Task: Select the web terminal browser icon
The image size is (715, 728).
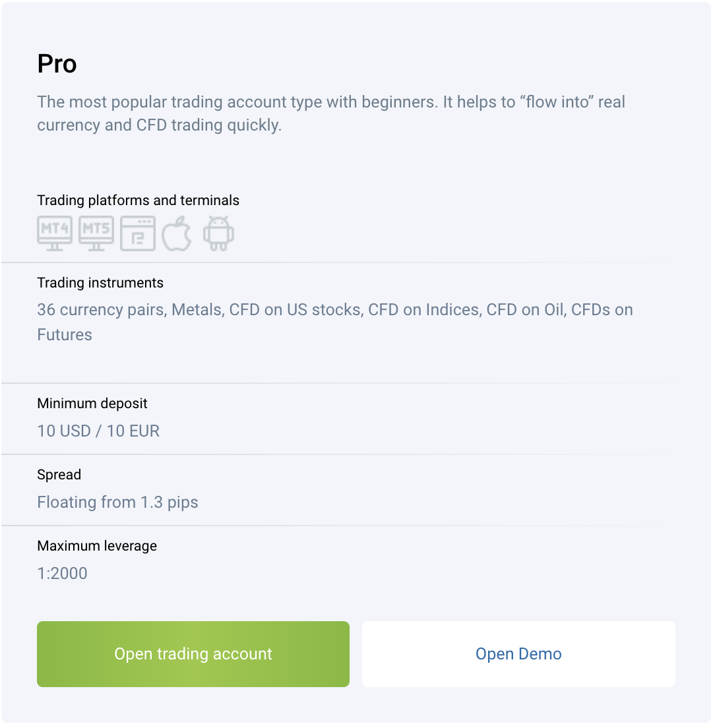Action: coord(138,233)
